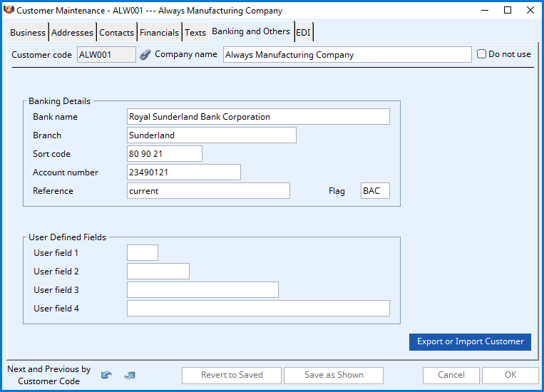Viewport: 544px width, 392px height.
Task: Open the Contacts tab
Action: tap(117, 33)
